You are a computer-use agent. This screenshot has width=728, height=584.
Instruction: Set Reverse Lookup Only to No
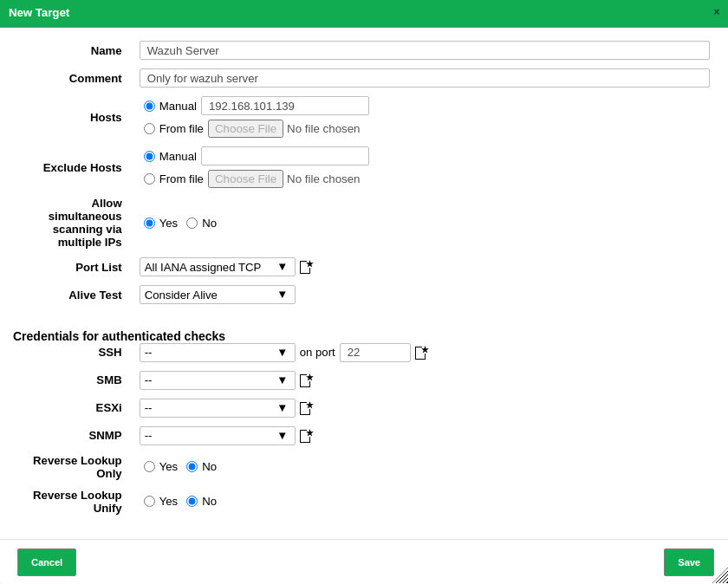pyautogui.click(x=192, y=466)
